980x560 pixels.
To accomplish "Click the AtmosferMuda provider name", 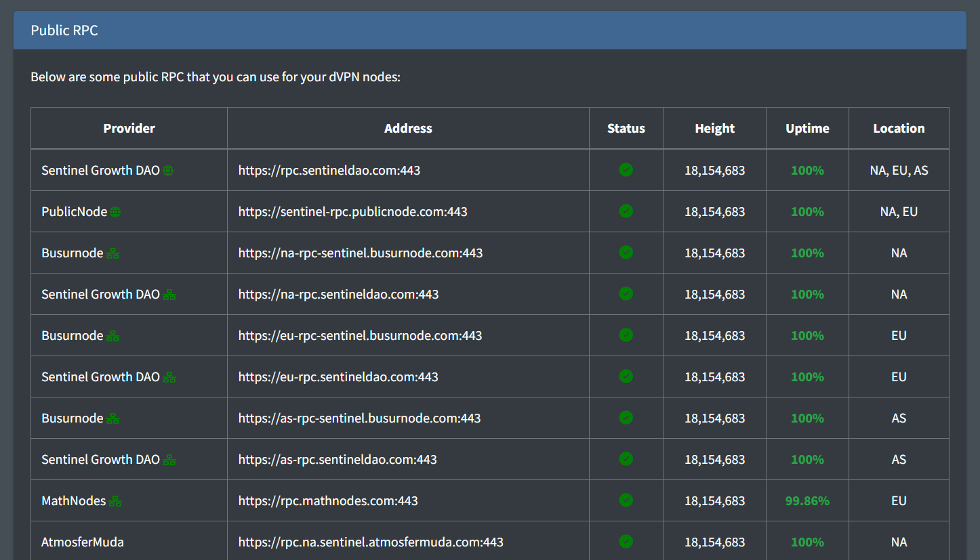I will [83, 542].
